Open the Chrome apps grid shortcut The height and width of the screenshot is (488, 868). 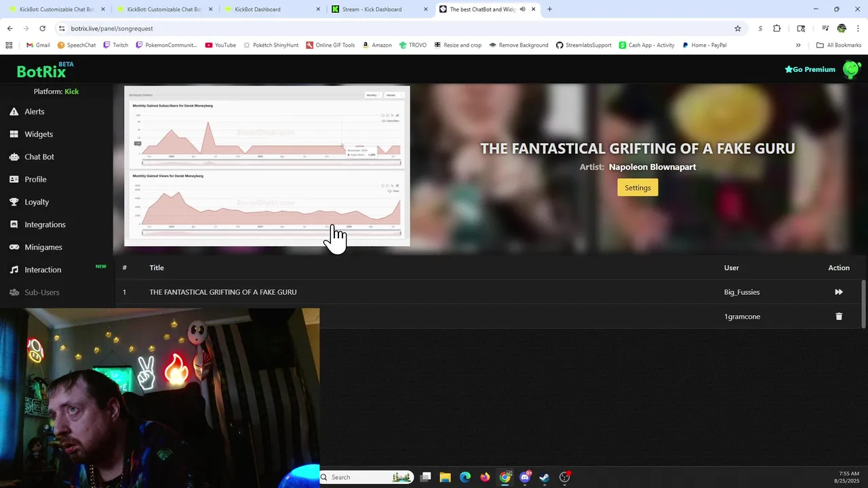coord(9,45)
